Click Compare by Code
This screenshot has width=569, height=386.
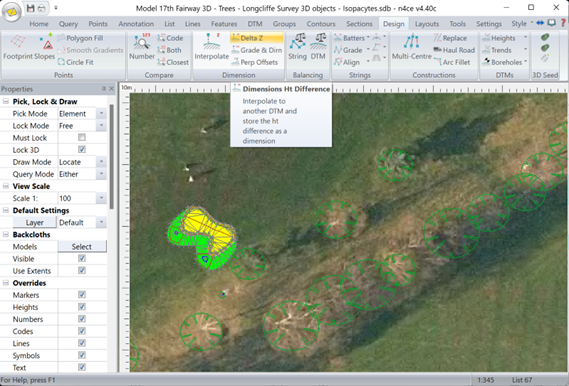click(170, 38)
